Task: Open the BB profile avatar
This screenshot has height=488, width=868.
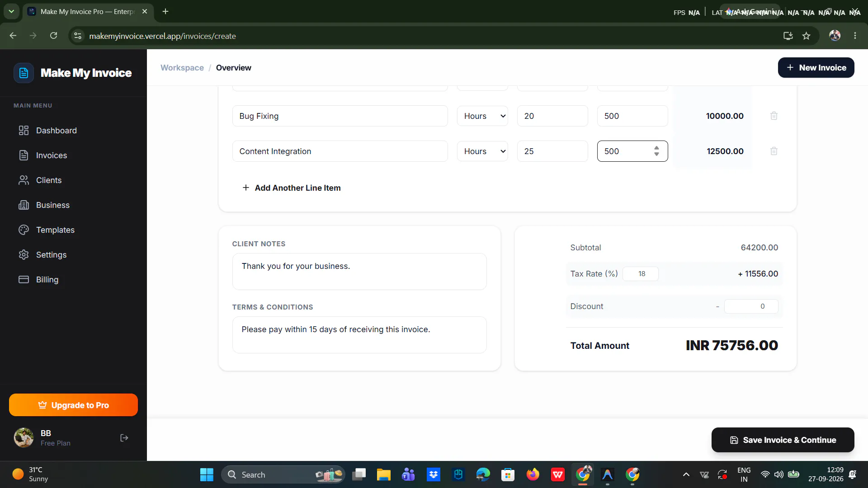Action: click(24, 438)
